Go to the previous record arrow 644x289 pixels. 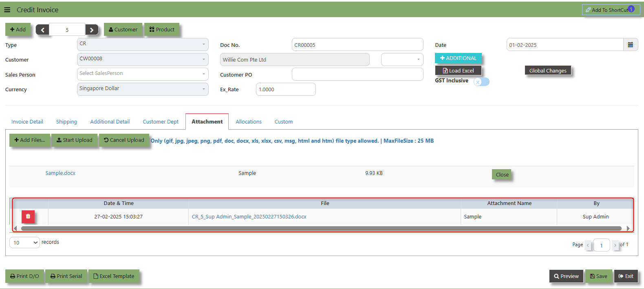(x=42, y=30)
